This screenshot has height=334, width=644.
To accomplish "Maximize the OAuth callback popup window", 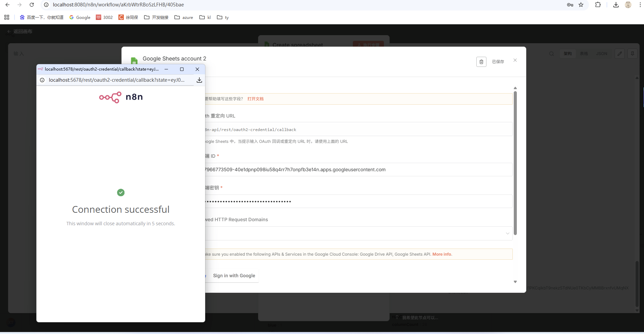I will pos(182,69).
